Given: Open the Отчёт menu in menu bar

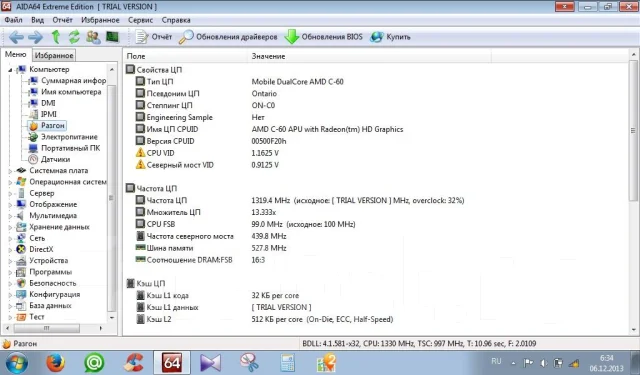Looking at the screenshot, I should tap(62, 20).
